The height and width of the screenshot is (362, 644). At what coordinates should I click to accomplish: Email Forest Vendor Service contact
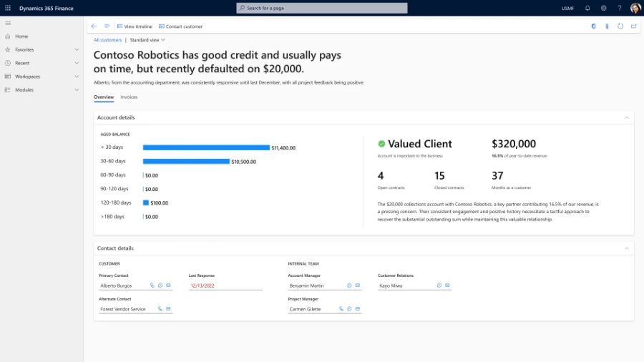(x=168, y=309)
